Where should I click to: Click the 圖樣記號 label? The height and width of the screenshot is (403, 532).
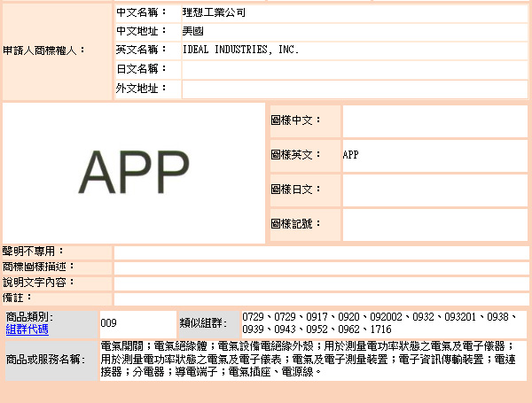coord(295,224)
